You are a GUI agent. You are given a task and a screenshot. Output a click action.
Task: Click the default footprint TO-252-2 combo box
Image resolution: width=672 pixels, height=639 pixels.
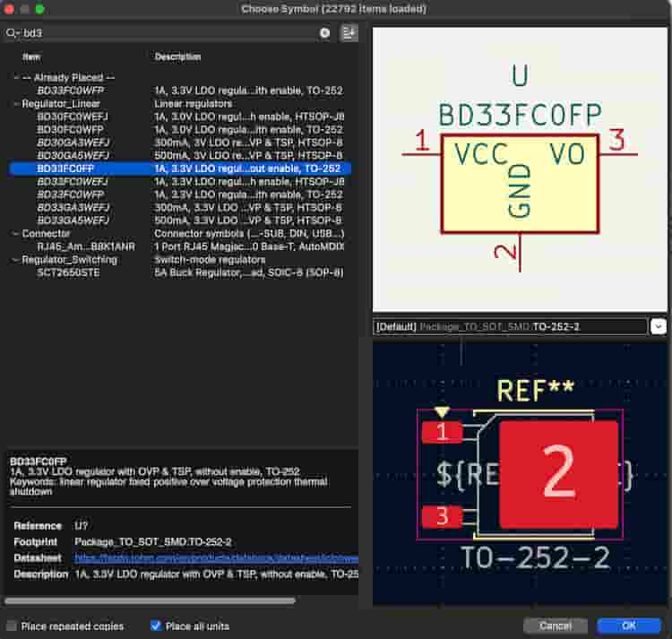[510, 326]
